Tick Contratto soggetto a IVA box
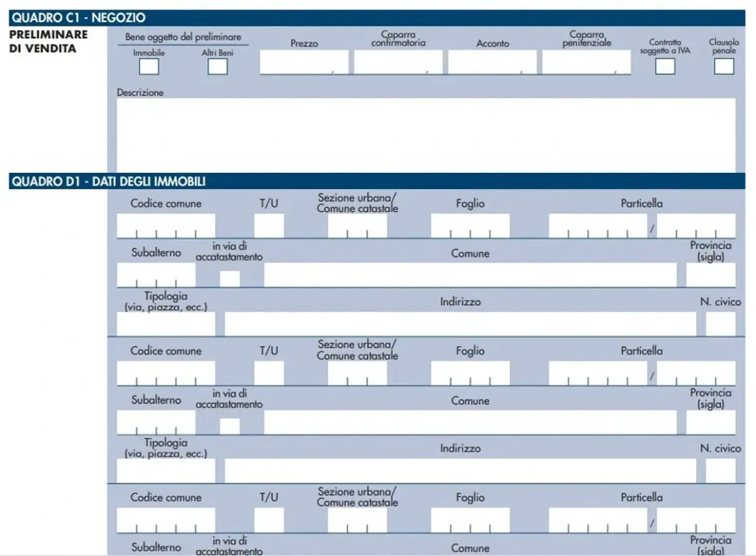The image size is (756, 556). [665, 66]
